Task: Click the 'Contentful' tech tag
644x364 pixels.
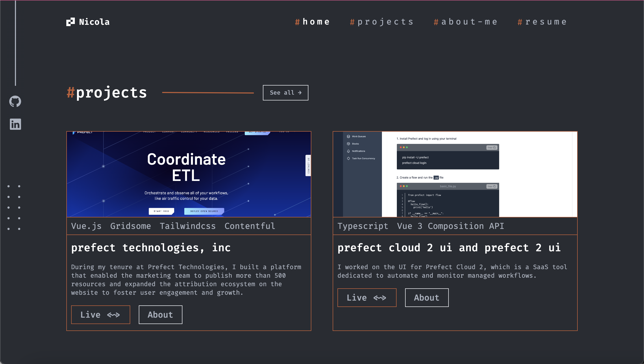Action: coord(250,226)
